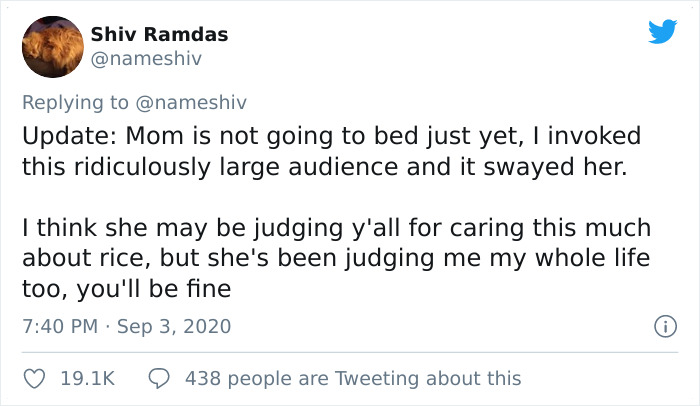Click the paragraph about judging y'all

click(x=335, y=259)
